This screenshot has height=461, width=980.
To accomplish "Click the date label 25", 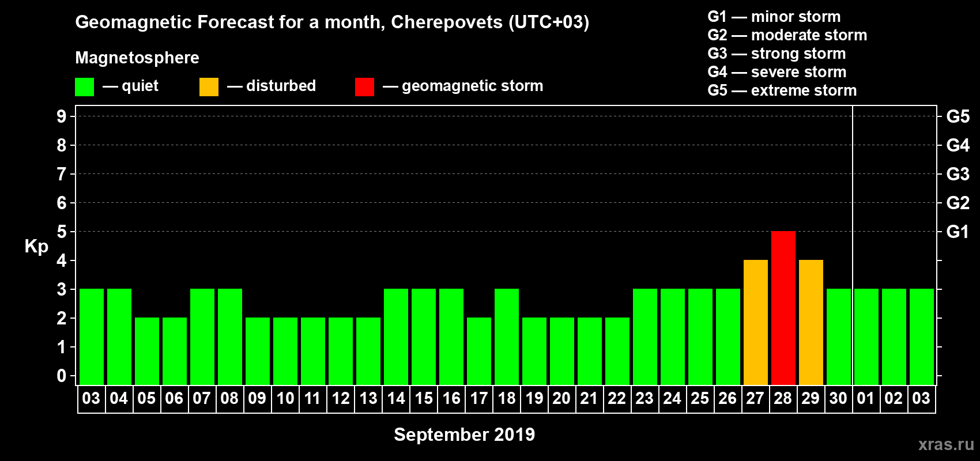I will pyautogui.click(x=700, y=399).
